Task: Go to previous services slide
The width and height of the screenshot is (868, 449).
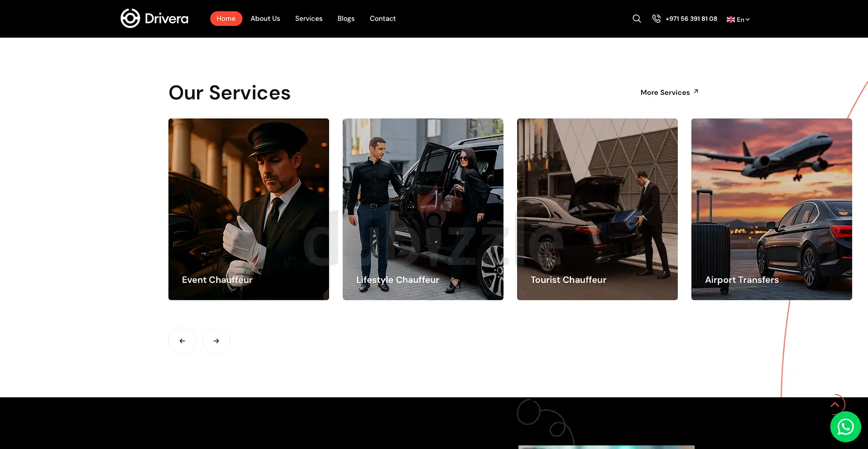Action: [x=182, y=341]
